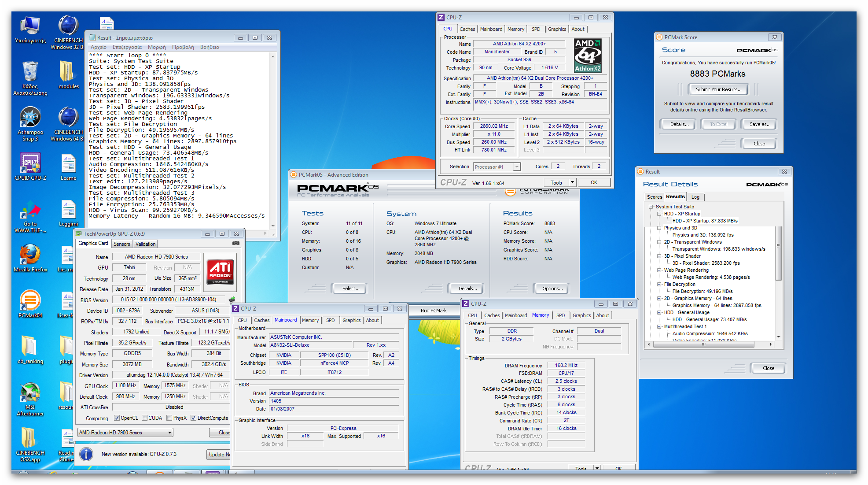Open the Leggimi text file icon

click(x=68, y=214)
